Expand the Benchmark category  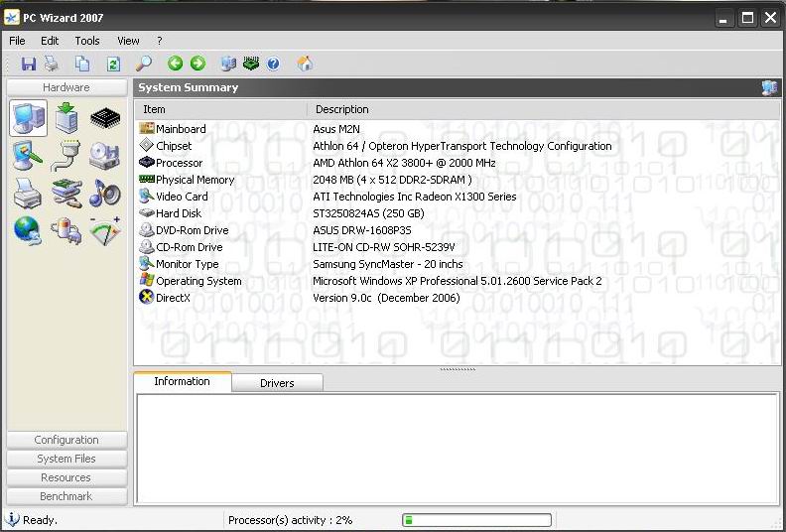pyautogui.click(x=66, y=496)
